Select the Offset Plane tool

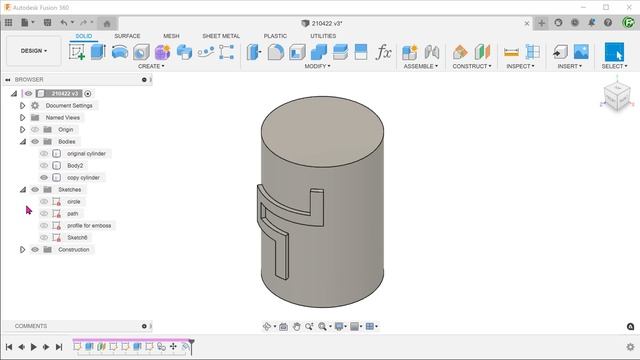tap(460, 52)
